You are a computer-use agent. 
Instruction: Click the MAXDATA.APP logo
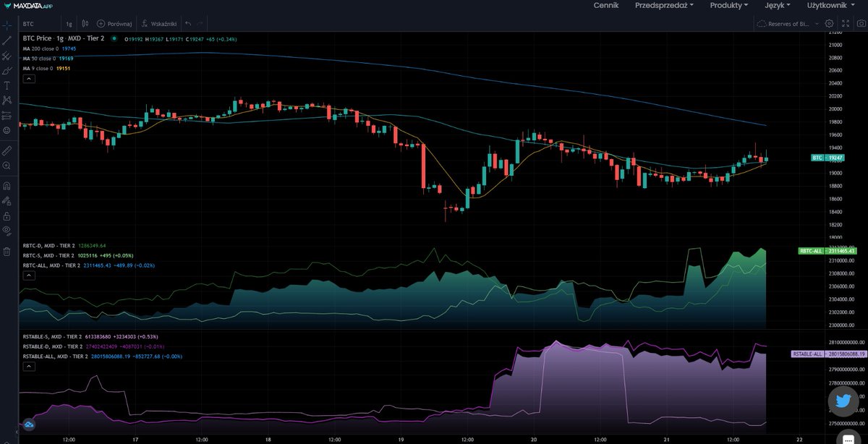(27, 5)
